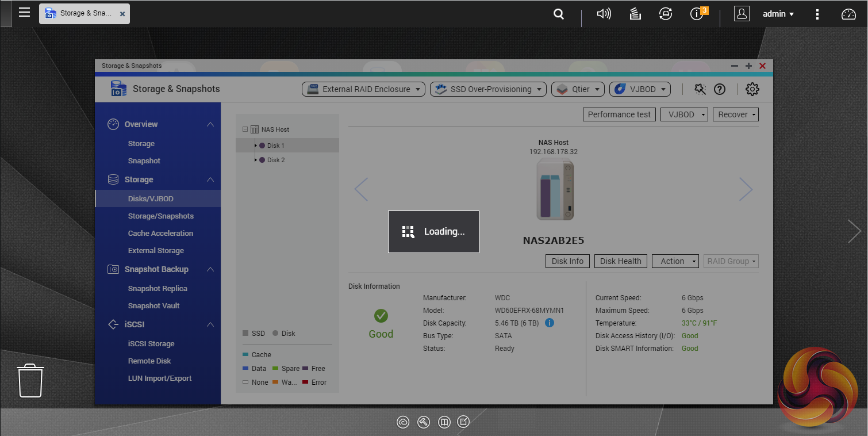Click the search magnifier icon
This screenshot has width=868, height=436.
[559, 14]
